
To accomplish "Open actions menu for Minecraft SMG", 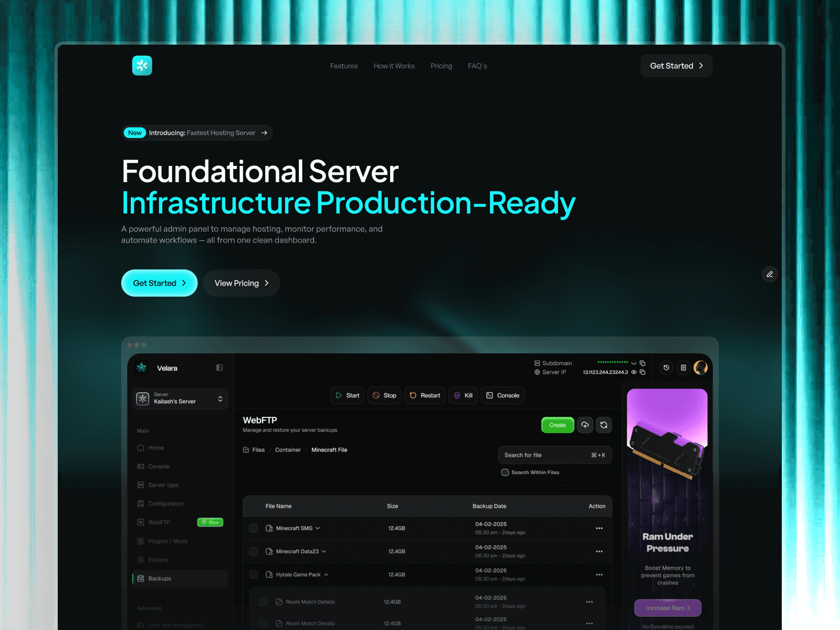I will (599, 528).
